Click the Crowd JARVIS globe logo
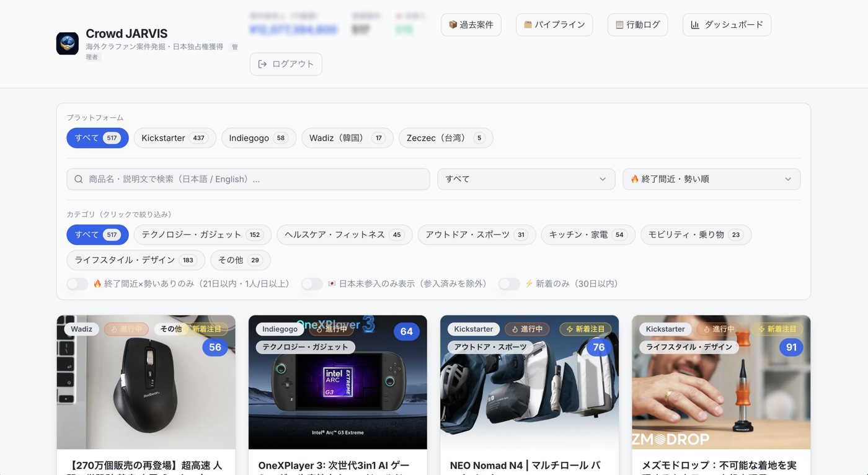The height and width of the screenshot is (475, 868). click(67, 43)
